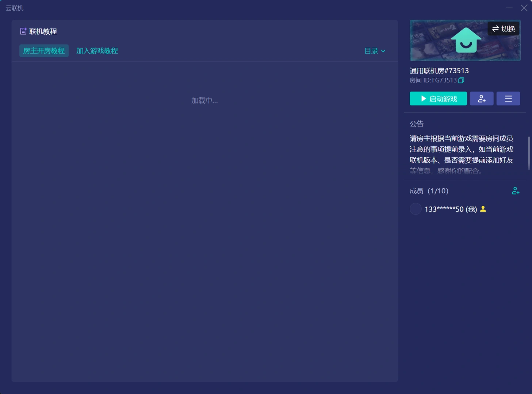
Task: Click the 加载中... loading text
Action: point(204,100)
